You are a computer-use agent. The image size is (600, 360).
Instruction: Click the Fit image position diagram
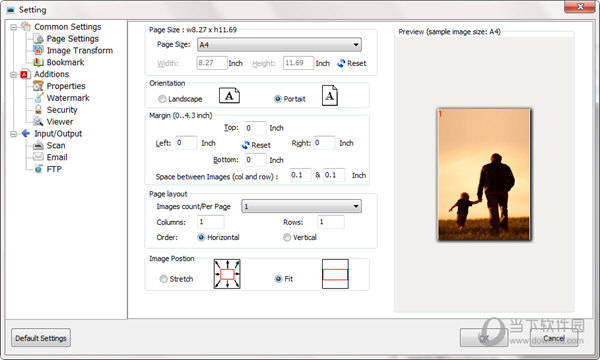pos(335,274)
